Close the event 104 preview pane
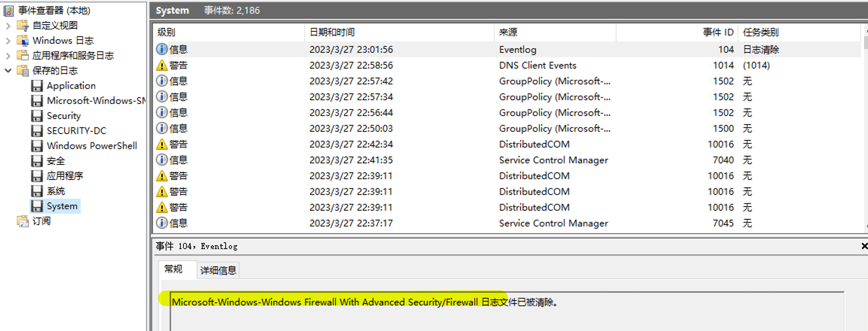 point(864,246)
